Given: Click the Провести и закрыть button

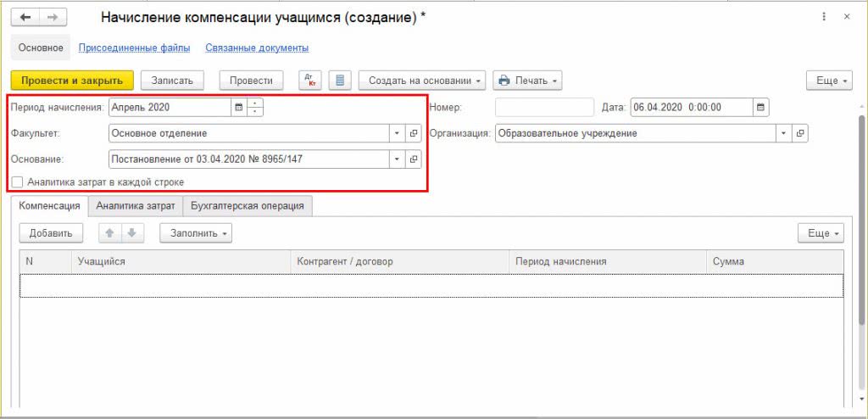Looking at the screenshot, I should pyautogui.click(x=72, y=81).
